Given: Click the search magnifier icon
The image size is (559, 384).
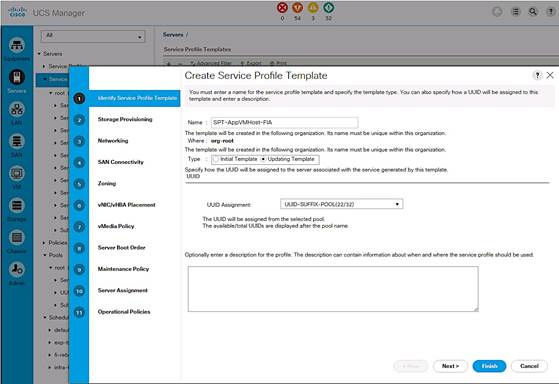Looking at the screenshot, I should coord(533,12).
